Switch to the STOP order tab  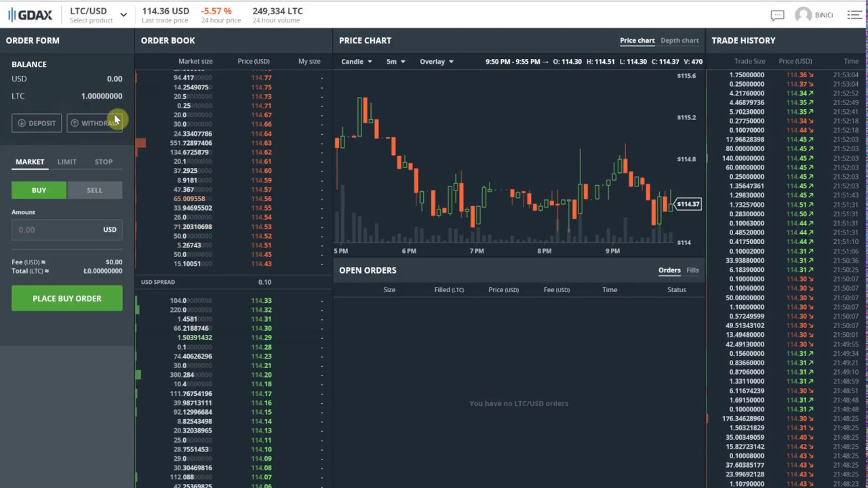pos(104,162)
